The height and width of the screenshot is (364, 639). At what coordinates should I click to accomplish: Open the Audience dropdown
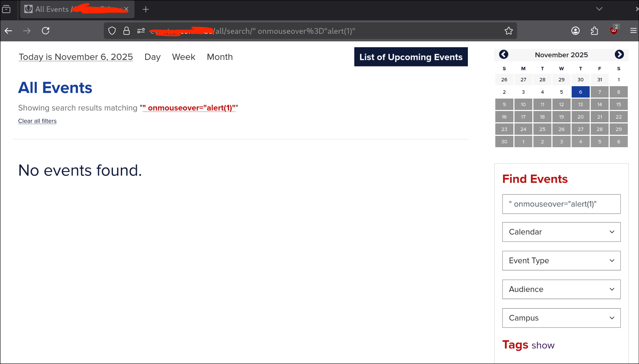coord(561,289)
